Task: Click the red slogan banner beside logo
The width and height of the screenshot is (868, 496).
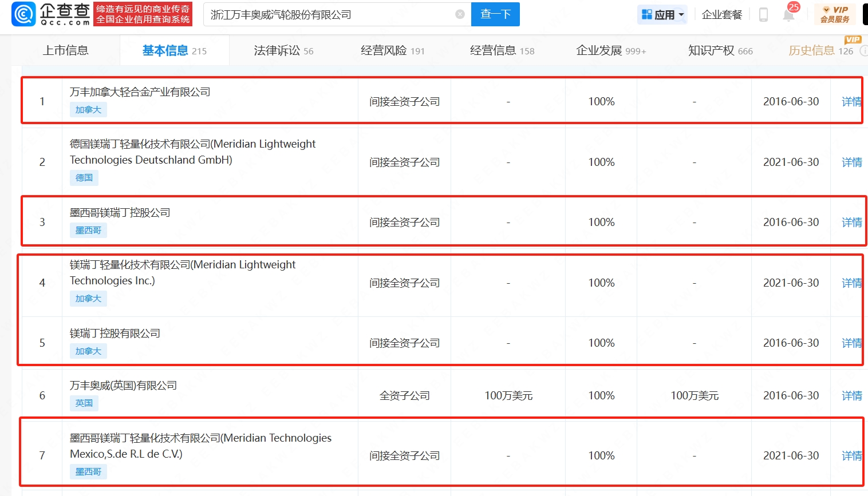Action: pyautogui.click(x=143, y=14)
